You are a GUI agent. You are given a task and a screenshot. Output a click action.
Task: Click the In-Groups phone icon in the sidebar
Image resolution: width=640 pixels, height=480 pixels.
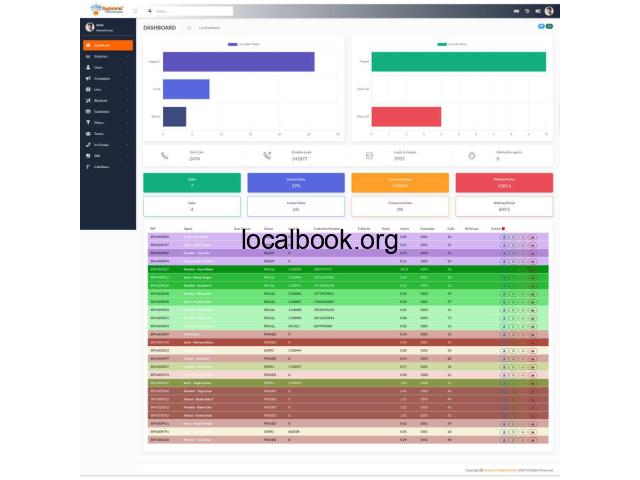point(88,144)
